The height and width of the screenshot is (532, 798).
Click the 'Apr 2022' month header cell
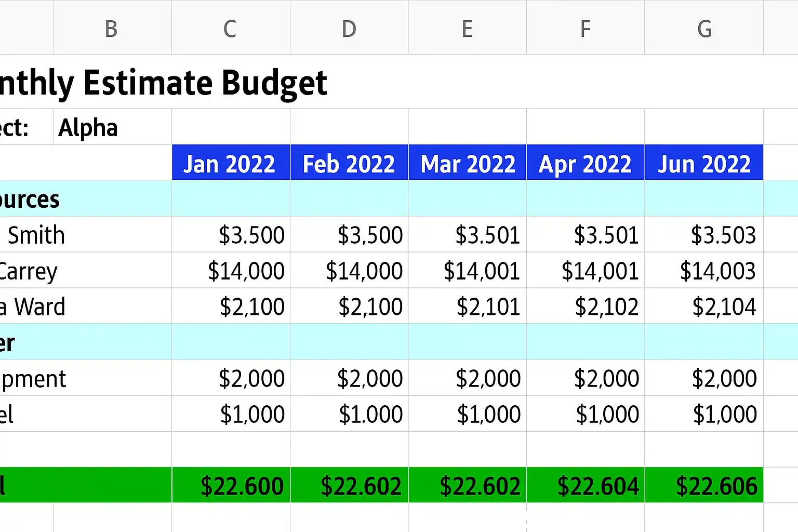click(x=586, y=163)
